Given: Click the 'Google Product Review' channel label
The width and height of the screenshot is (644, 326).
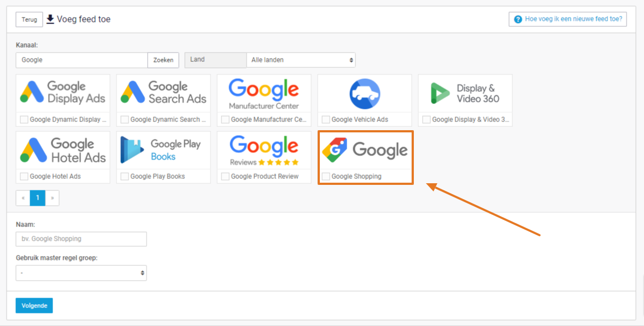Looking at the screenshot, I should [265, 176].
